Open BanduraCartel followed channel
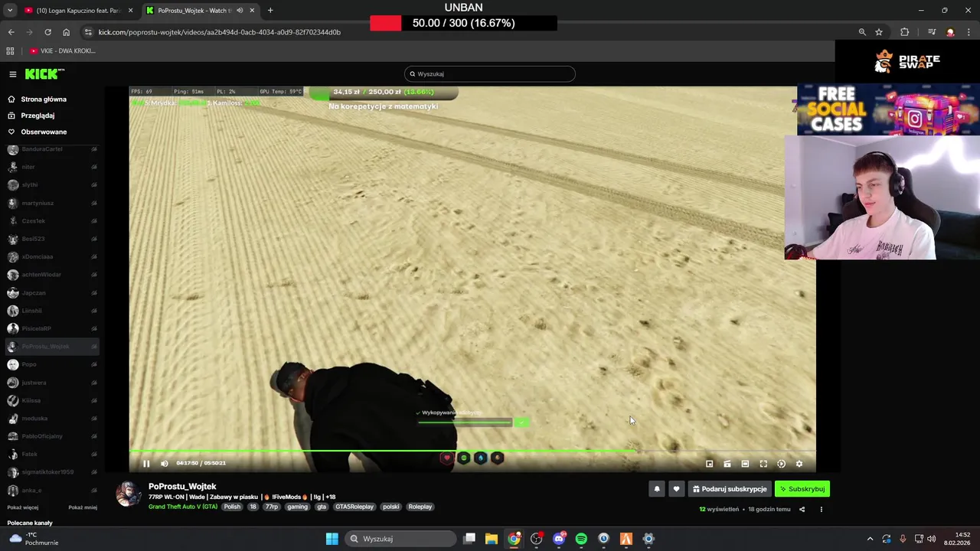 coord(52,149)
